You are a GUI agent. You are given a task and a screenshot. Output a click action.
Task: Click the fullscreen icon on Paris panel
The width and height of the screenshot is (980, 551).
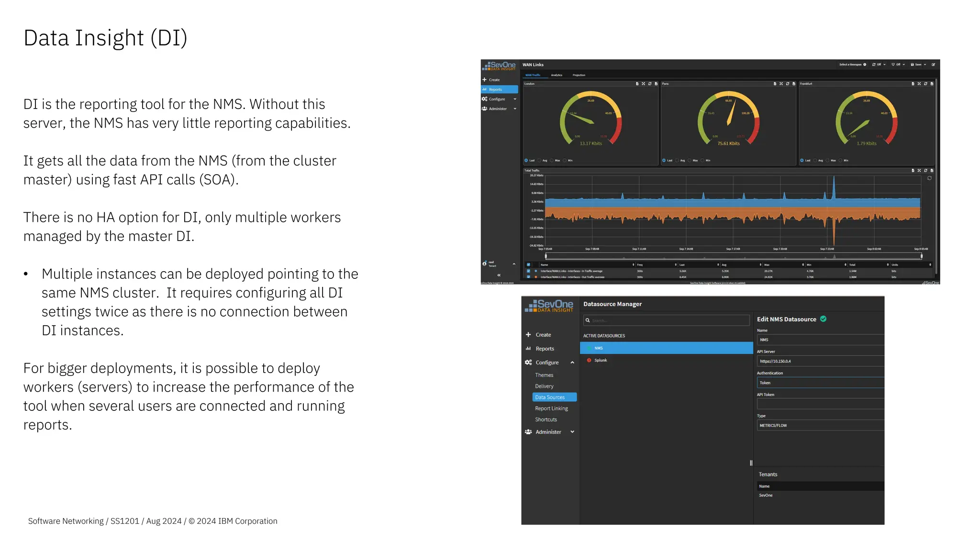[781, 84]
